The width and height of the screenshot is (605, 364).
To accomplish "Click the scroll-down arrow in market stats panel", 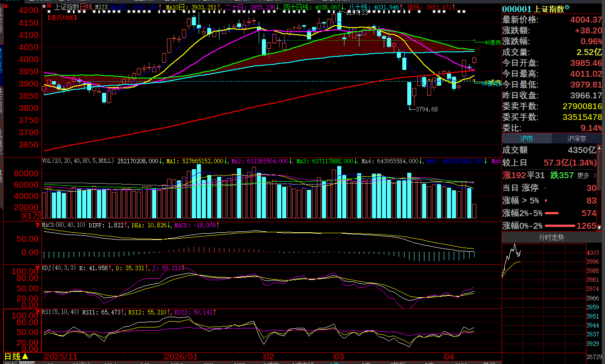I will tap(600, 227).
